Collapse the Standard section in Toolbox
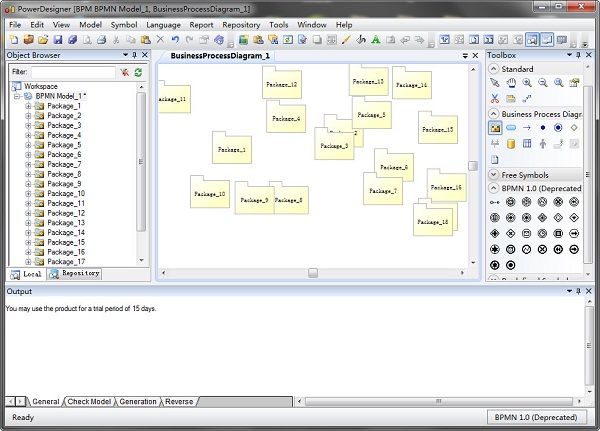 click(493, 69)
